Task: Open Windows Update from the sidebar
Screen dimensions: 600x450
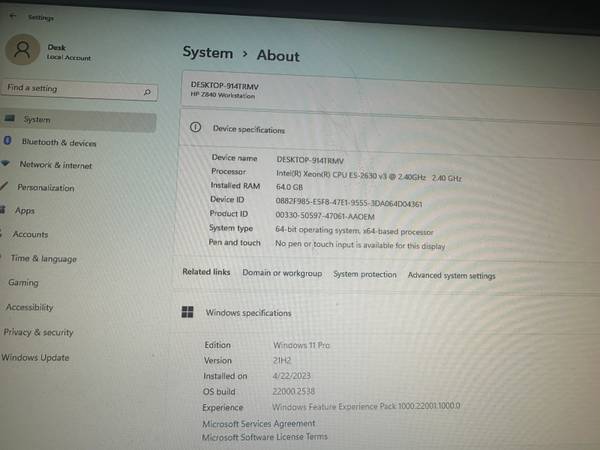Action: click(x=36, y=357)
